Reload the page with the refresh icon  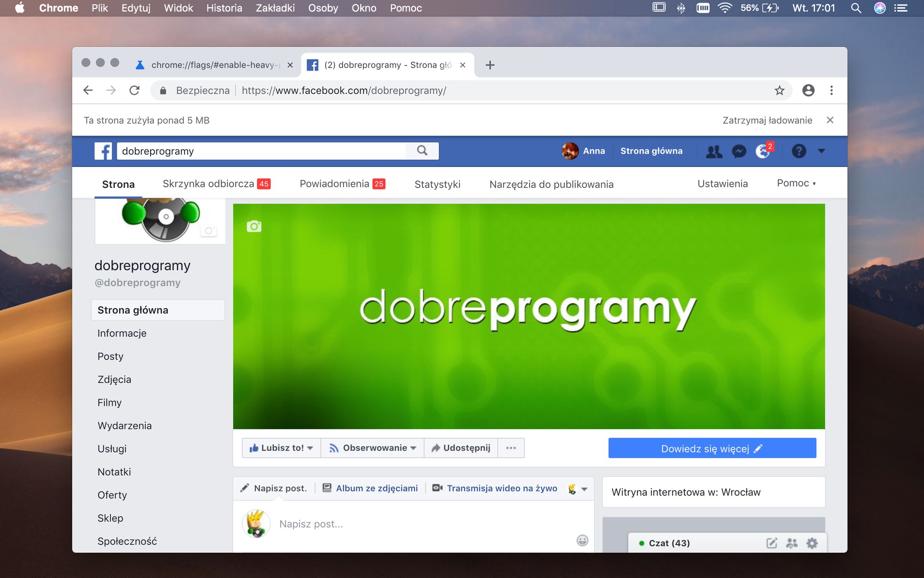click(x=134, y=90)
